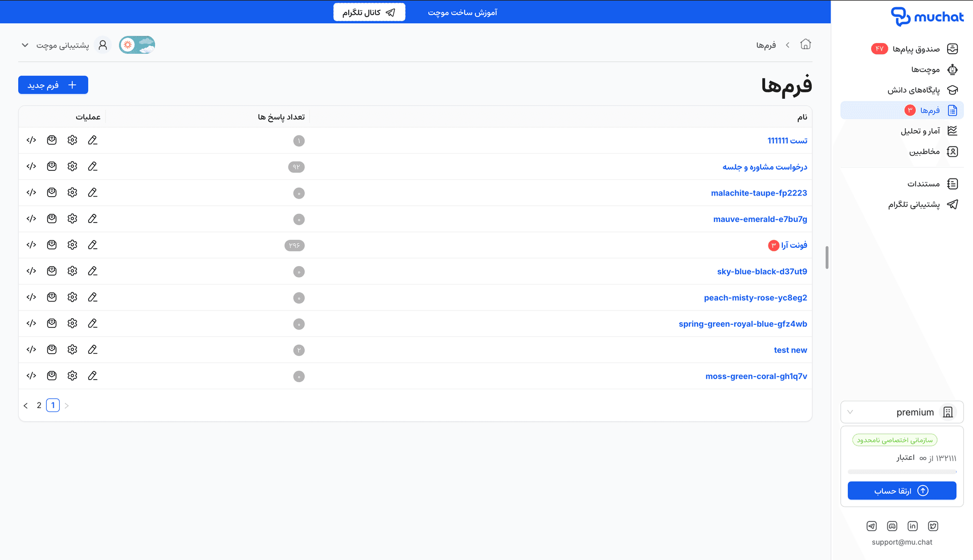973x560 pixels.
Task: Get embed code for تست 111111 form
Action: pyautogui.click(x=31, y=140)
